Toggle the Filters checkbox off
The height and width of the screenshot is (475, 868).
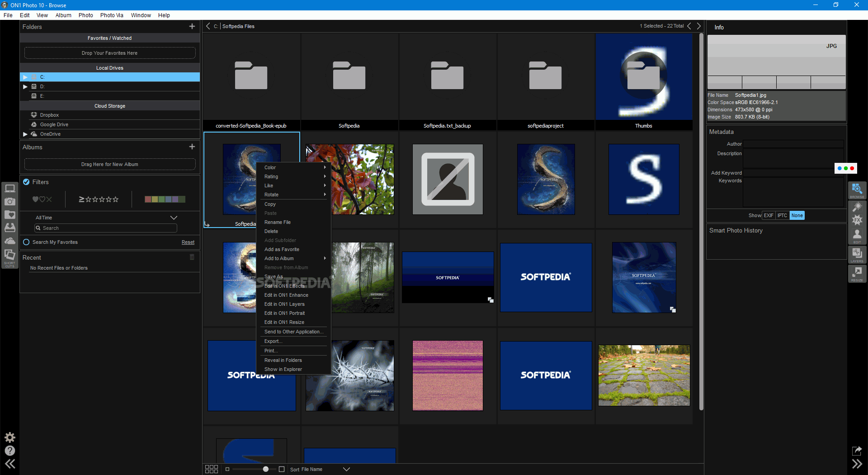26,182
